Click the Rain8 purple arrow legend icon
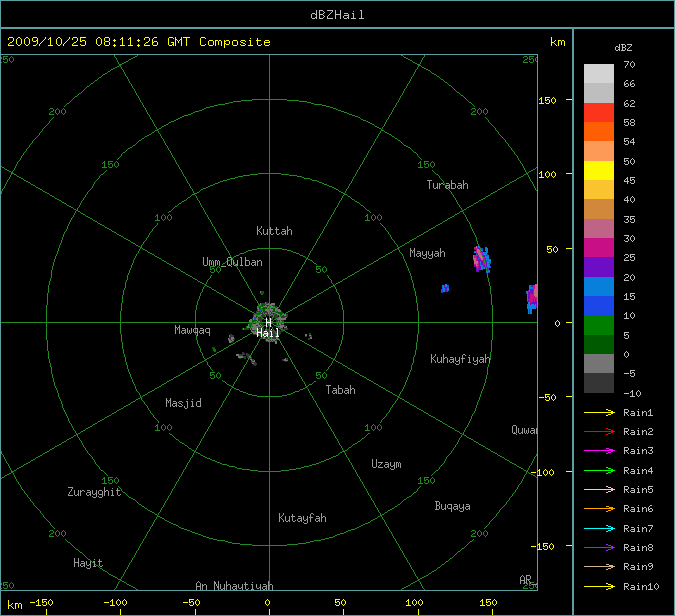 599,548
